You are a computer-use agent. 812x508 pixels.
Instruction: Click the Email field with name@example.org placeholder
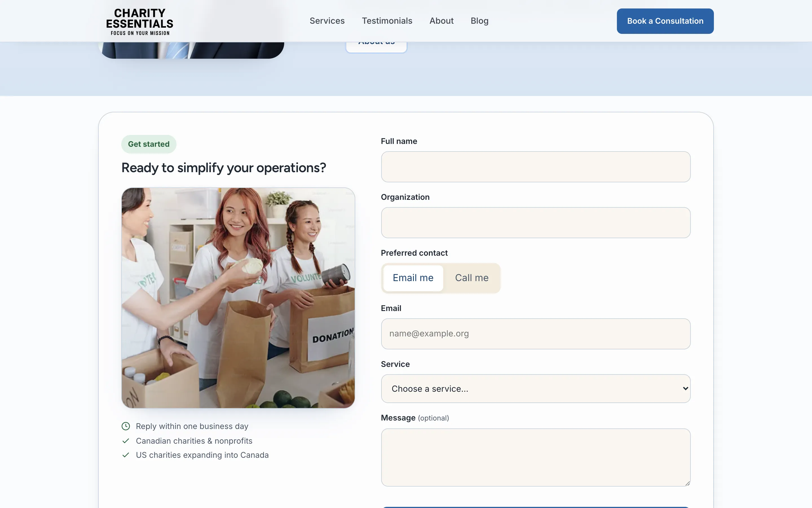[x=535, y=334]
